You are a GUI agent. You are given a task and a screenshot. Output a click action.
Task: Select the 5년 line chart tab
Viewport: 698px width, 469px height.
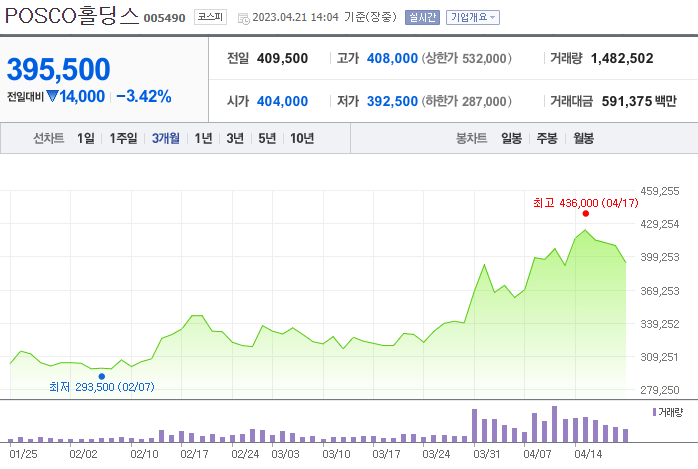(x=267, y=138)
